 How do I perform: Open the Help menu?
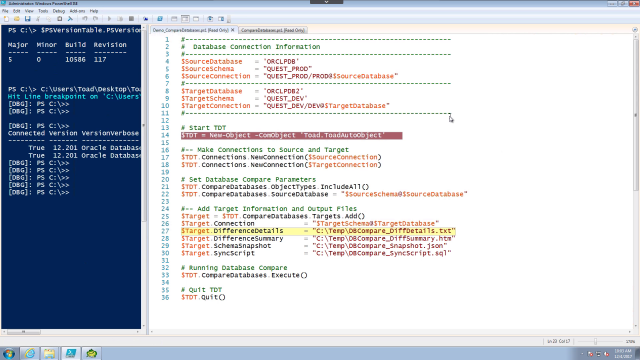pyautogui.click(x=94, y=11)
